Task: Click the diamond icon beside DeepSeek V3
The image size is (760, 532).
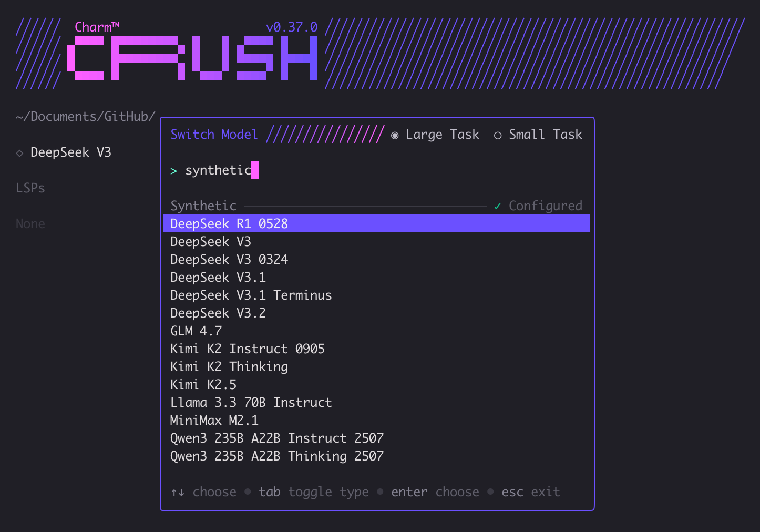Action: click(x=19, y=152)
